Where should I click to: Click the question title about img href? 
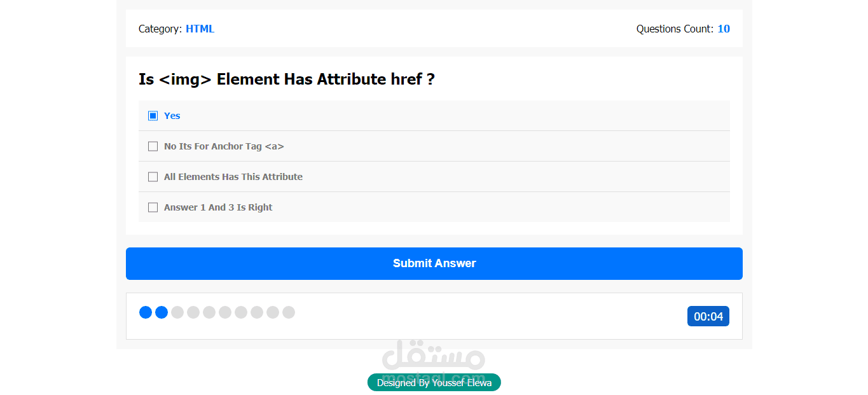287,80
